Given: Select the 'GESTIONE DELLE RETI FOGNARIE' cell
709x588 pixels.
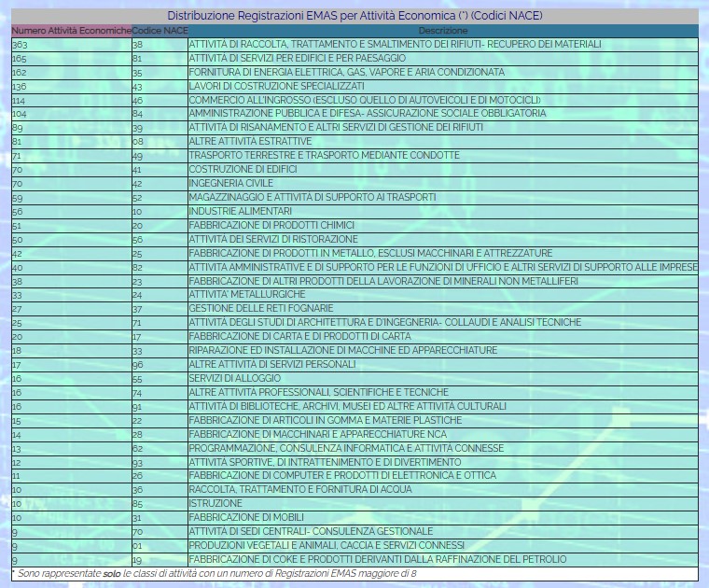Looking at the screenshot, I should pos(260,308).
